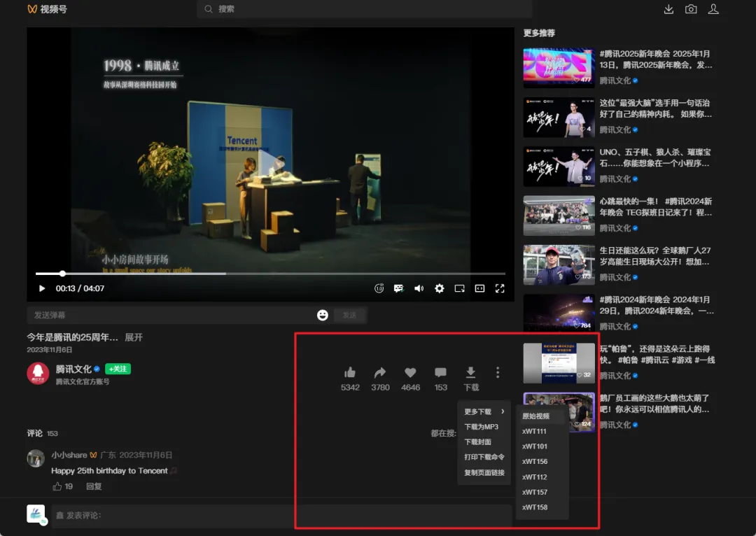Click the 发表评论 comment field

pyautogui.click(x=281, y=515)
